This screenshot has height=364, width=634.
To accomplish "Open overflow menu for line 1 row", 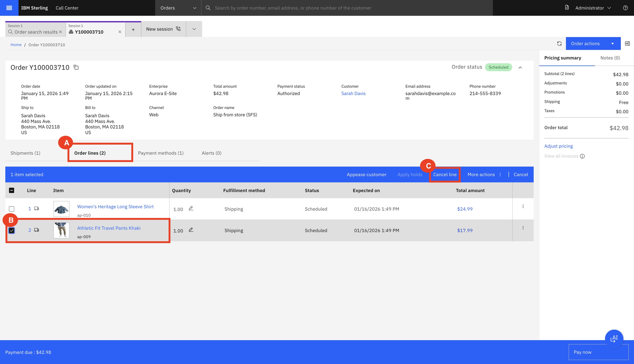I will pos(523,206).
